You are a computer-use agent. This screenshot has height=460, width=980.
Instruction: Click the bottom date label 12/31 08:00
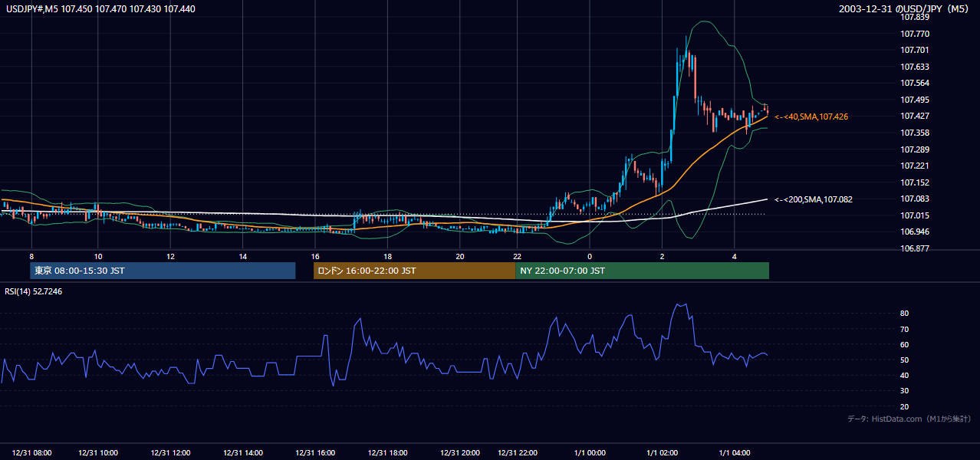click(x=32, y=453)
